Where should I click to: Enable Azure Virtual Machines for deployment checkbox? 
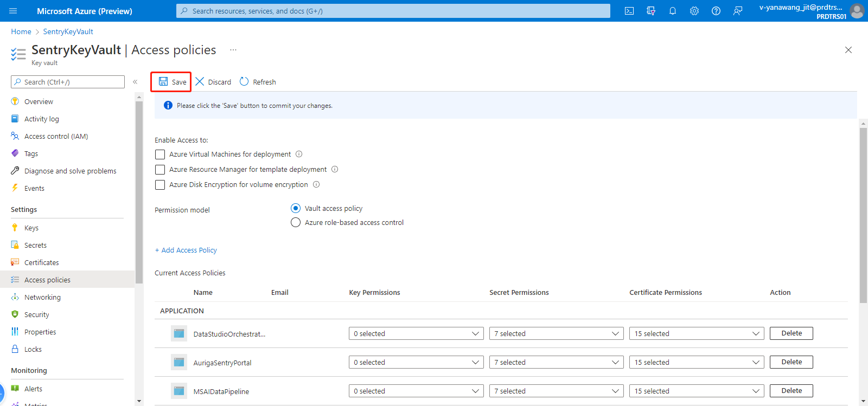pyautogui.click(x=160, y=154)
